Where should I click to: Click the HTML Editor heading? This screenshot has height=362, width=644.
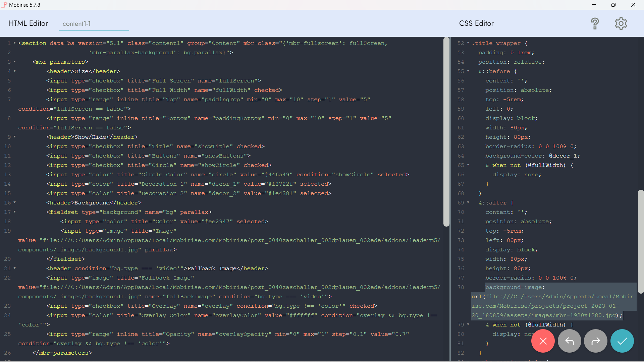28,23
